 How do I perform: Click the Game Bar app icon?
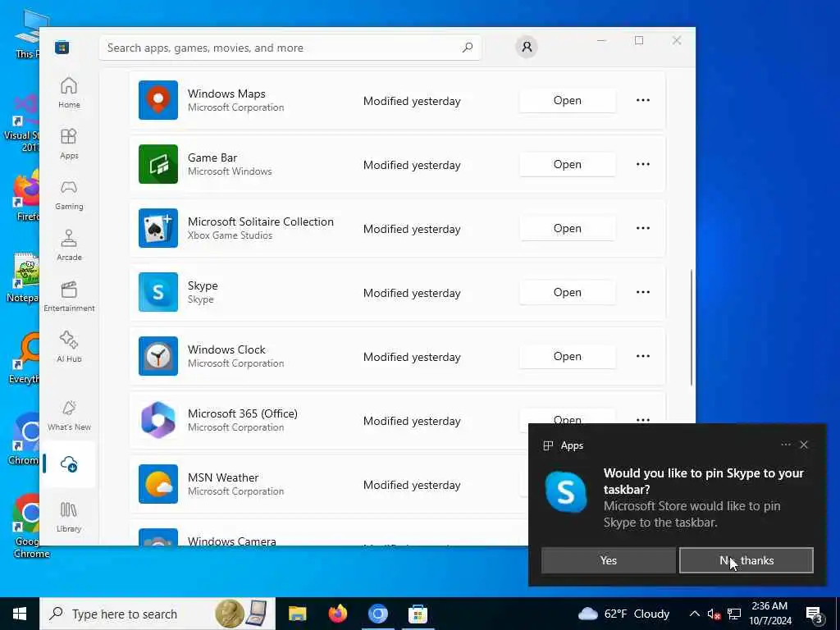[158, 164]
